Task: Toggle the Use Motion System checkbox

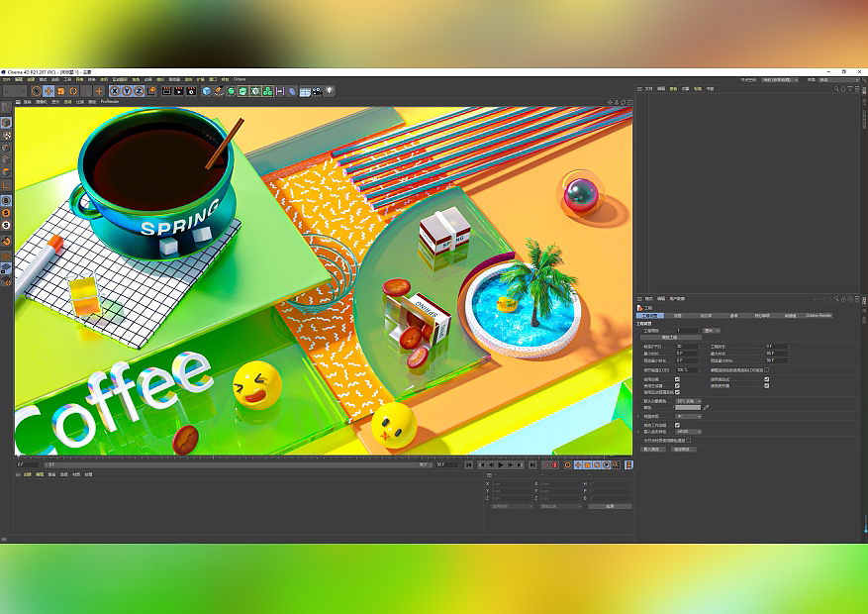Action: pos(677,392)
